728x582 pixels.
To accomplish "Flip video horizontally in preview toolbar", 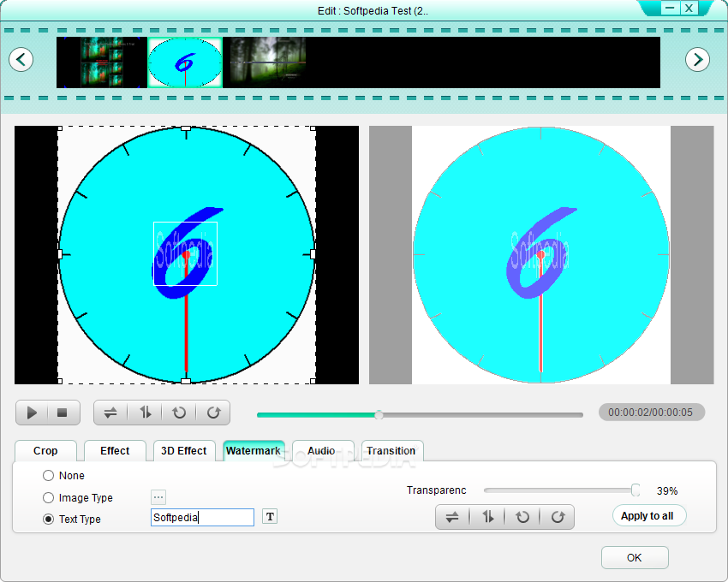I will click(x=110, y=413).
